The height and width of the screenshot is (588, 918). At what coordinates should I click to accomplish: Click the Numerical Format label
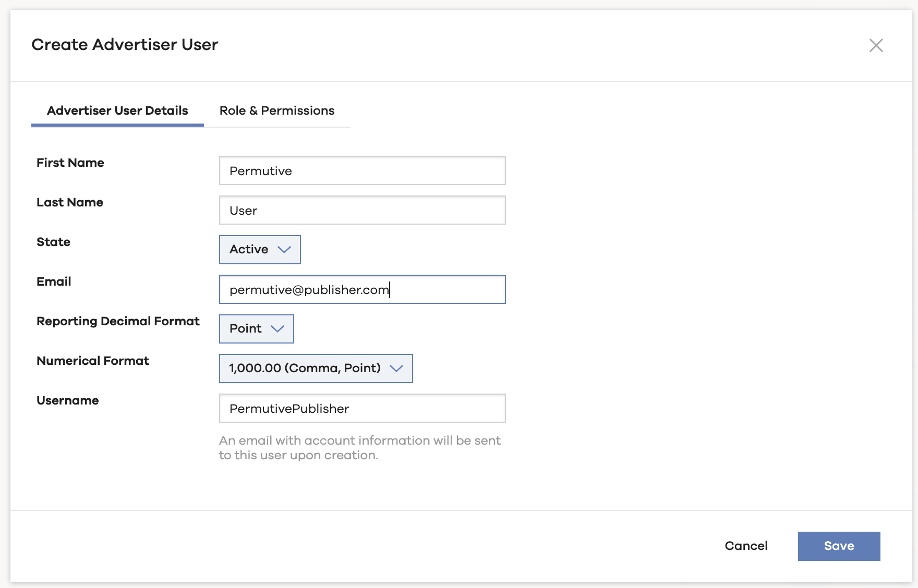[x=93, y=361]
